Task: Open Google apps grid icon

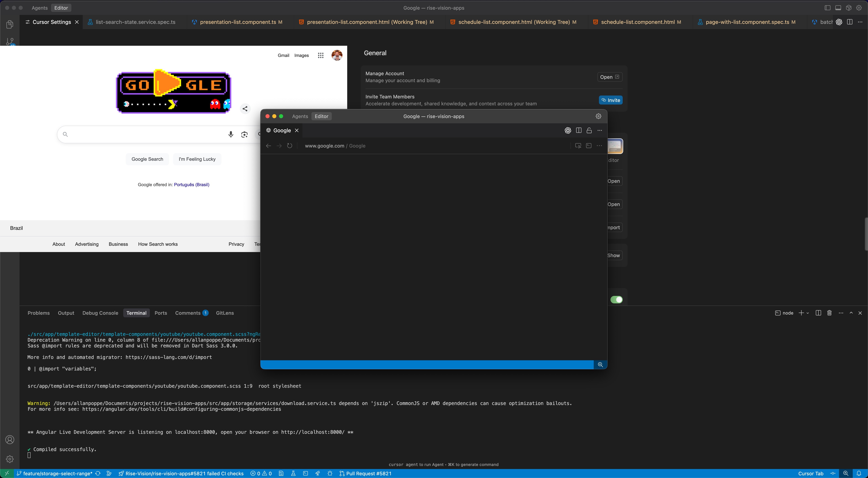Action: pos(320,56)
